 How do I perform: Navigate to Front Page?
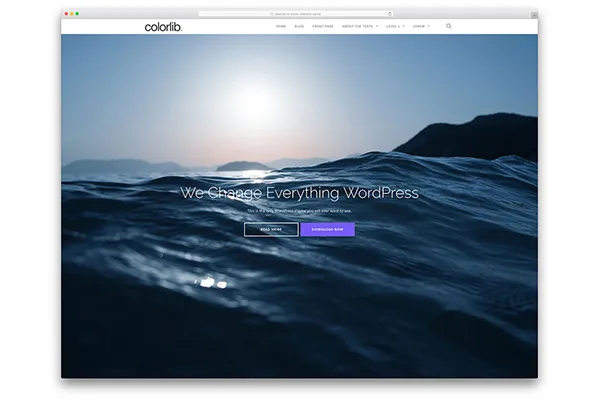[x=322, y=26]
